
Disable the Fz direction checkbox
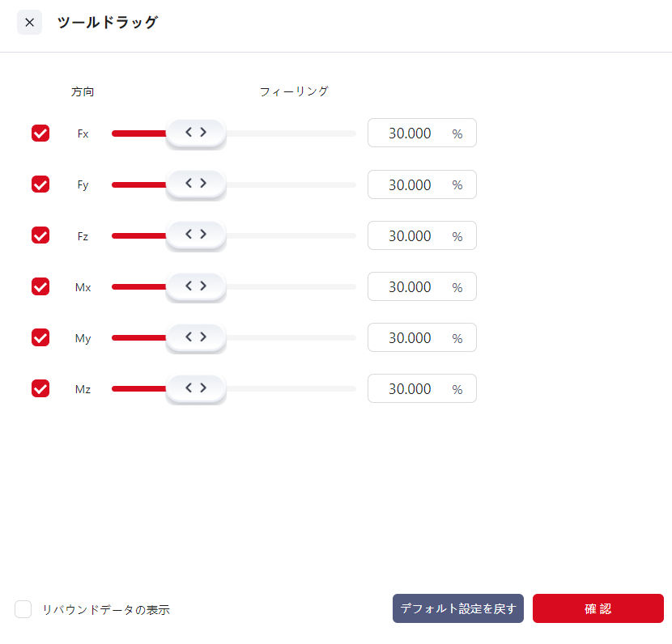pos(40,235)
